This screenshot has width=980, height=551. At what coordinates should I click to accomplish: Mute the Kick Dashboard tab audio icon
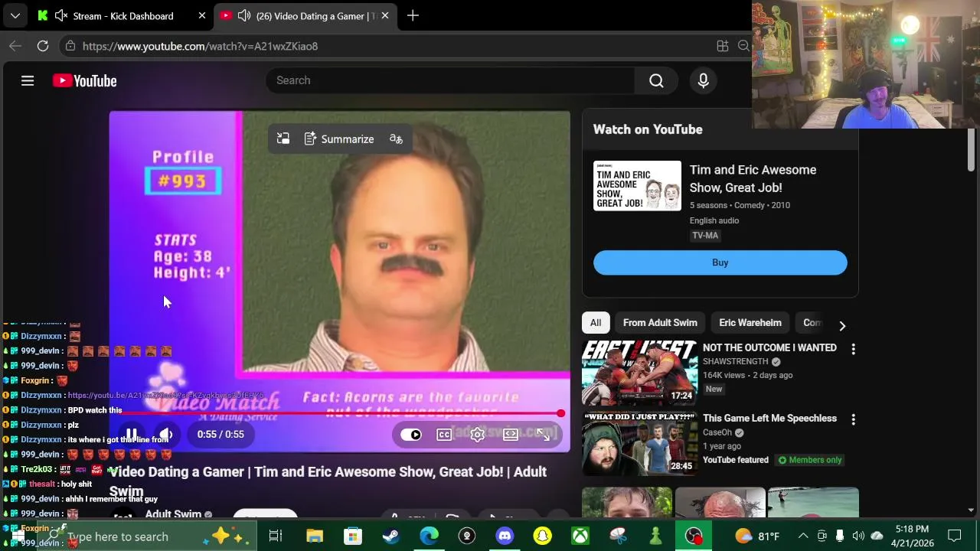[61, 15]
